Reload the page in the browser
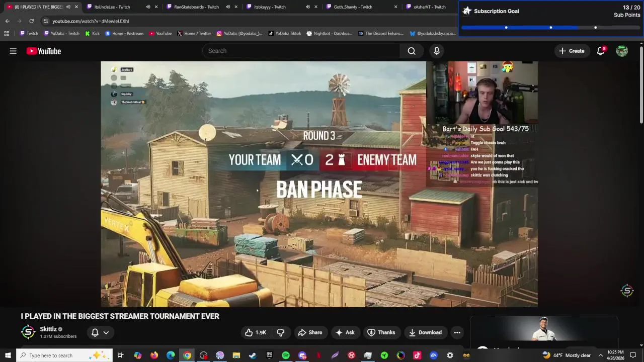 point(31,21)
